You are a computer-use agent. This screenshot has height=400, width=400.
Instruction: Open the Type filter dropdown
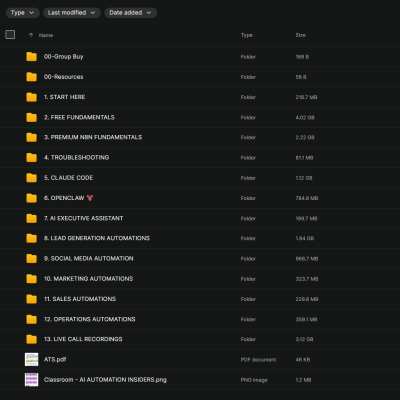coord(22,13)
